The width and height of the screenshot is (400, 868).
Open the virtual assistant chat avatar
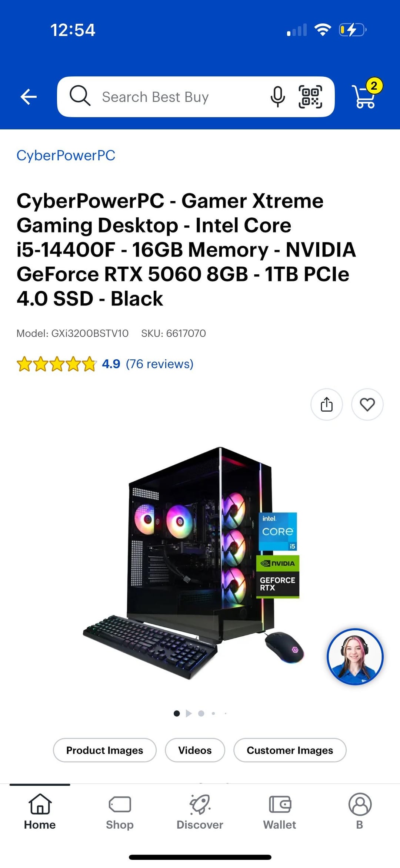coord(355,657)
